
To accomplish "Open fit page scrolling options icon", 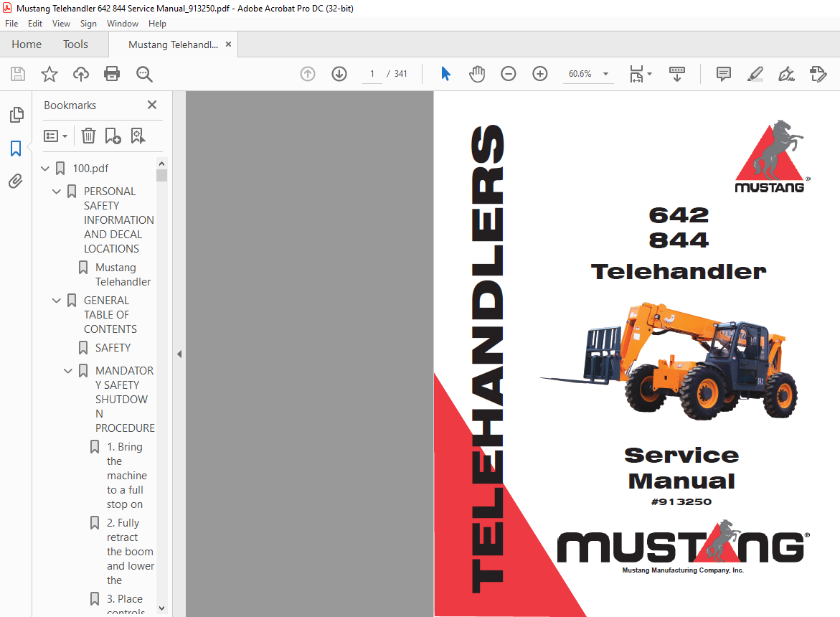I will tap(641, 74).
